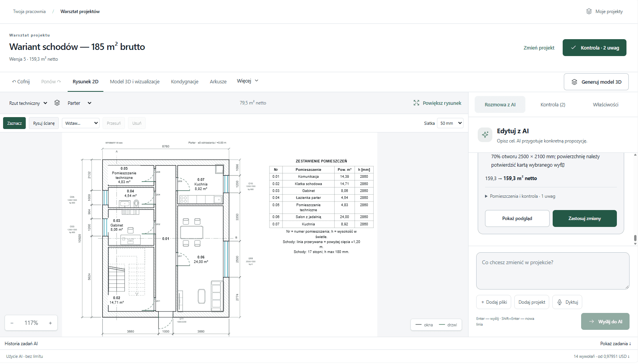The width and height of the screenshot is (638, 364).
Task: Open the Kondygnacje tab
Action: 184,82
